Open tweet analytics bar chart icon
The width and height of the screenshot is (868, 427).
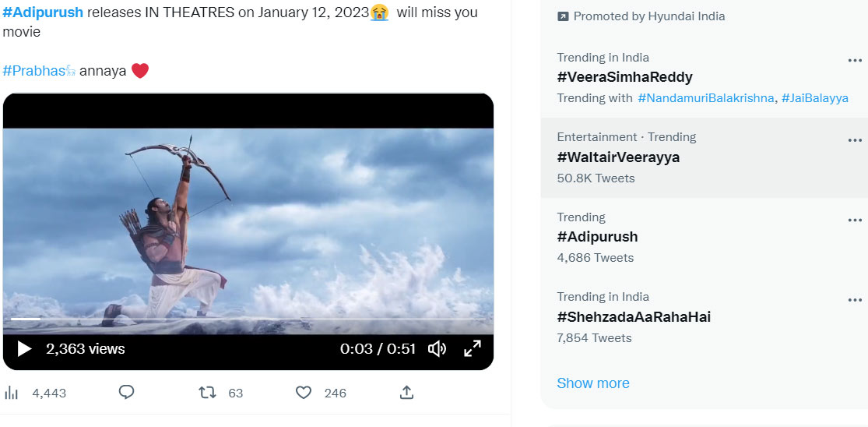click(x=11, y=393)
